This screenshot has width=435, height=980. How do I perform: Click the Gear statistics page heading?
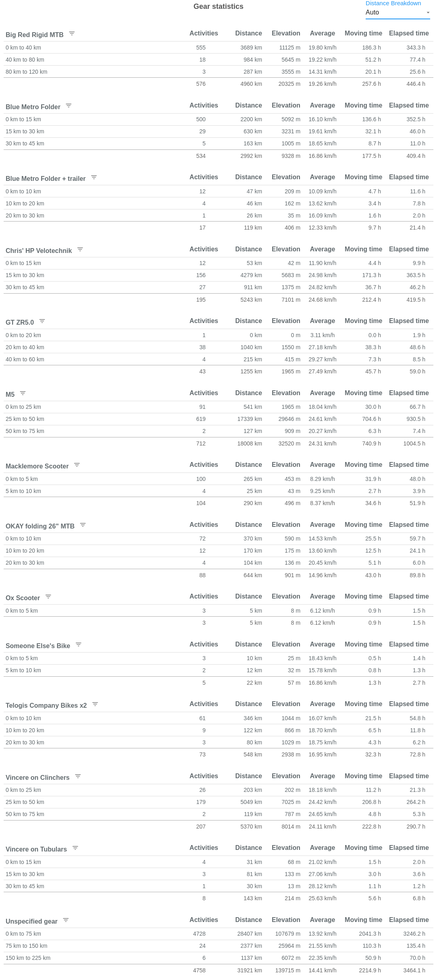point(218,6)
